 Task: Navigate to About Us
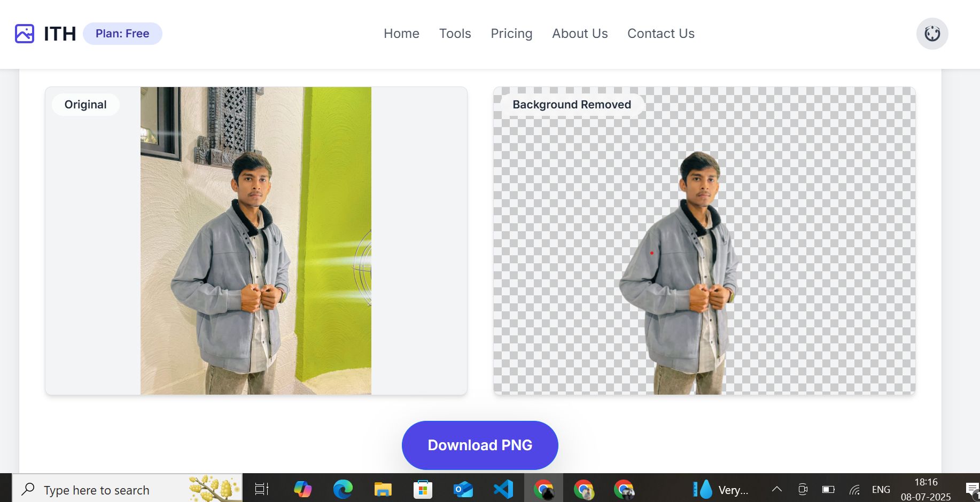(x=580, y=34)
